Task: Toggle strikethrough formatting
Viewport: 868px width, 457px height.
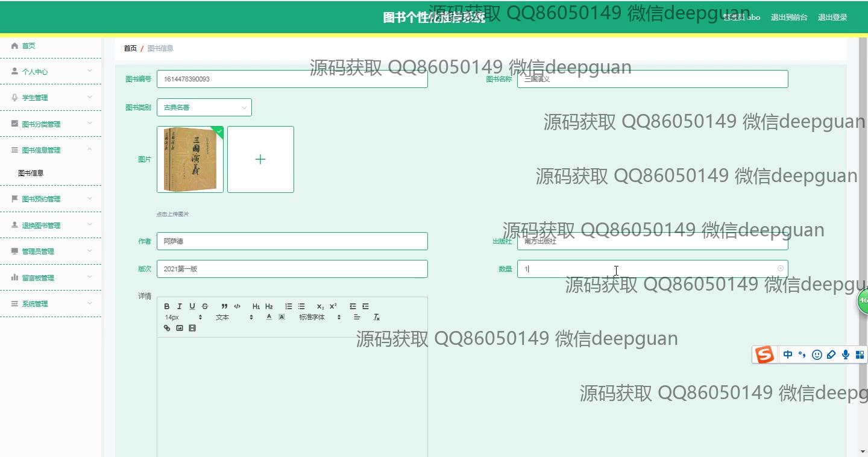Action: pyautogui.click(x=205, y=306)
